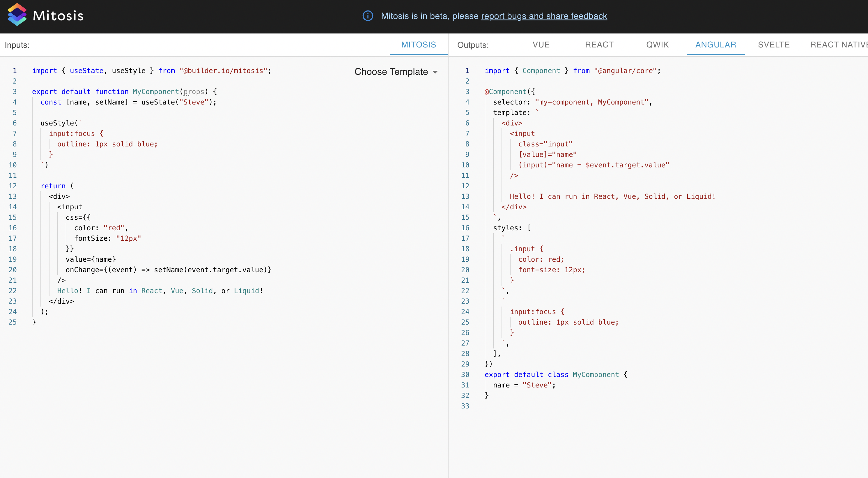Click the Choose Template dropdown chevron
The width and height of the screenshot is (868, 478).
click(435, 72)
